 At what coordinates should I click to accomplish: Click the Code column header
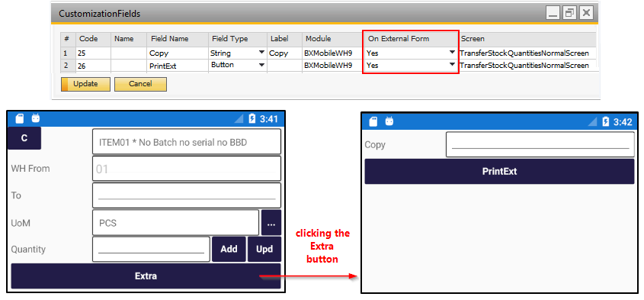click(93, 39)
